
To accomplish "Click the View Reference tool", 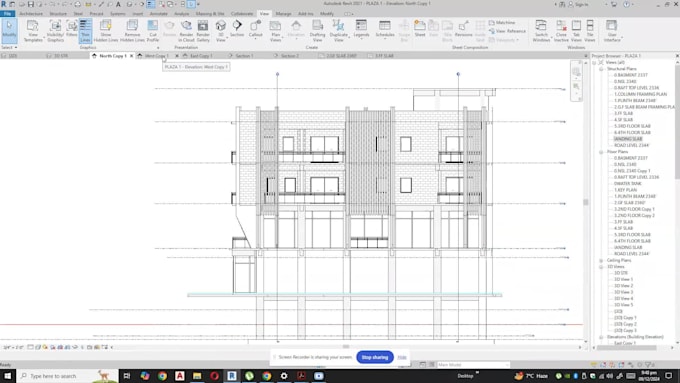I will tap(507, 31).
